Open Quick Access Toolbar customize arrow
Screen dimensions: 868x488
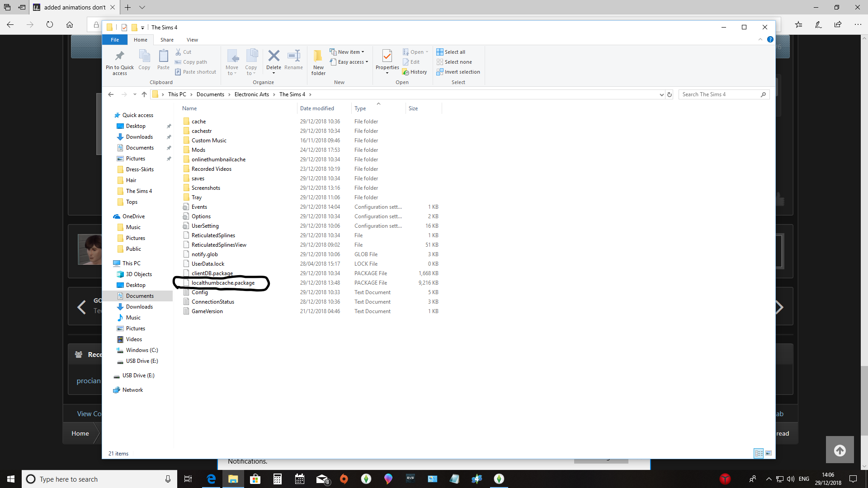click(x=142, y=28)
